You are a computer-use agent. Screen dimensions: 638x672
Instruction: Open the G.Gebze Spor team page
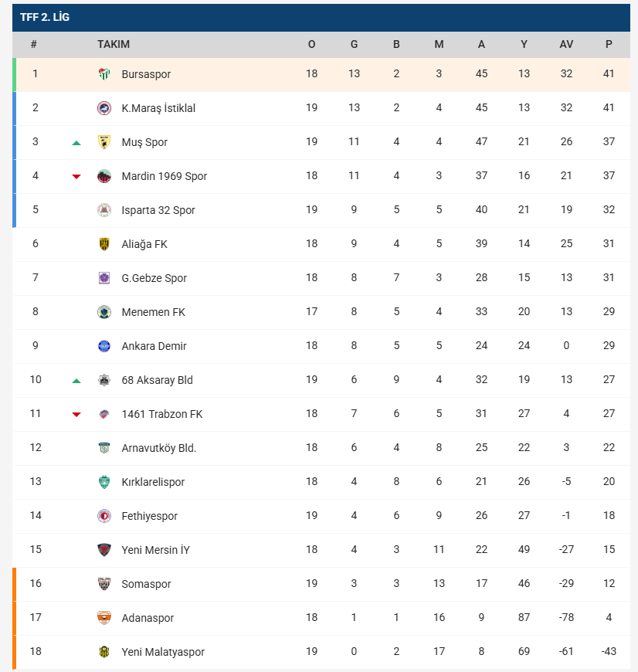154,278
